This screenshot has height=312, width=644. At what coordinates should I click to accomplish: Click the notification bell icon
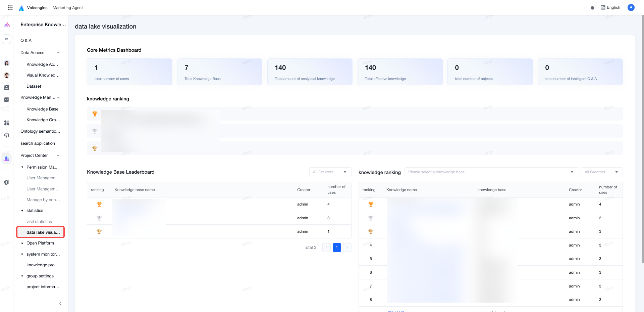pos(592,8)
